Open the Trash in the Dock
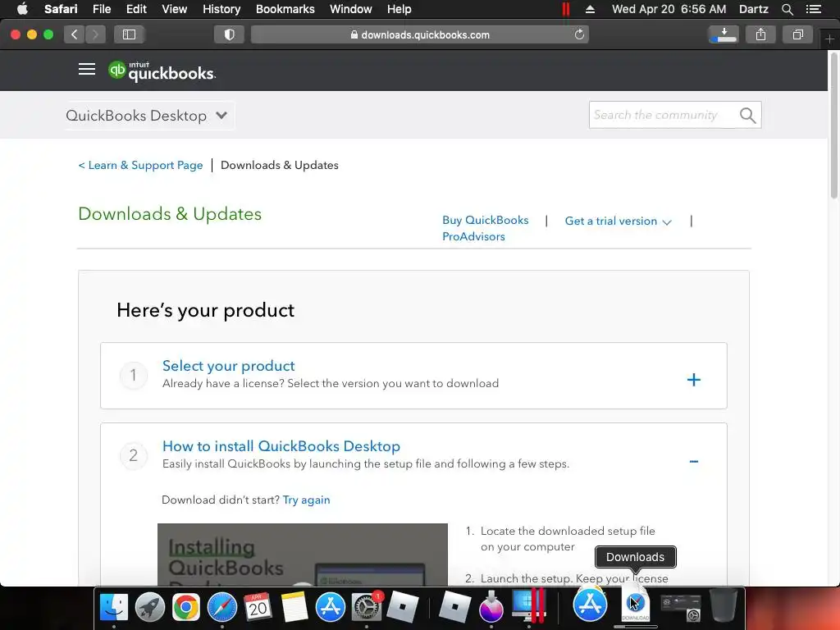Image resolution: width=840 pixels, height=630 pixels. point(724,605)
